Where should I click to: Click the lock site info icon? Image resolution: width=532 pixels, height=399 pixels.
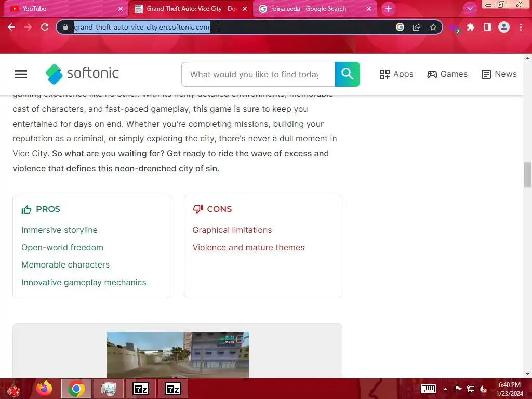click(65, 27)
